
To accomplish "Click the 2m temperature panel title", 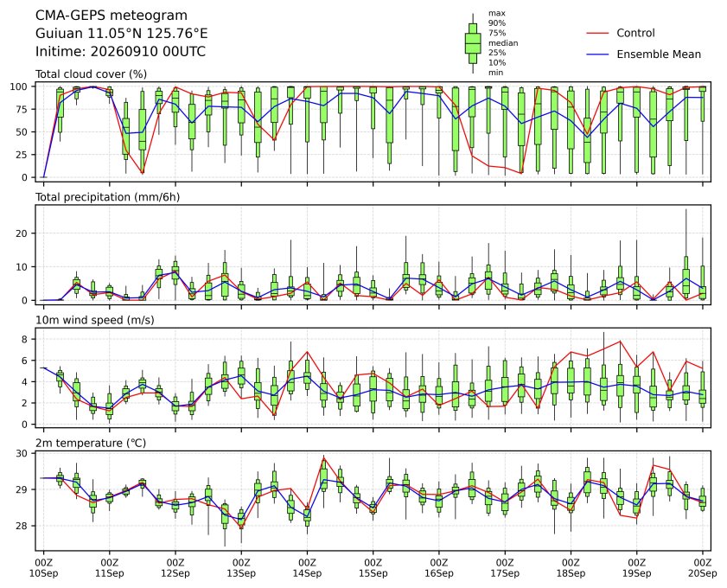I will click(x=91, y=443).
